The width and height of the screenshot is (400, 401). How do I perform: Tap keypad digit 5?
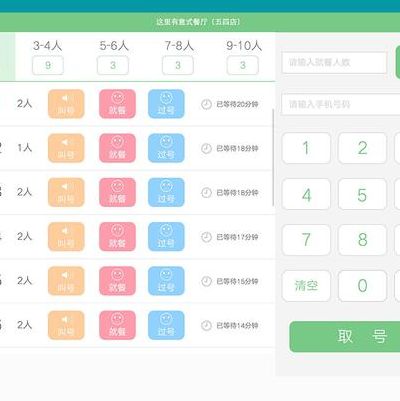362,194
